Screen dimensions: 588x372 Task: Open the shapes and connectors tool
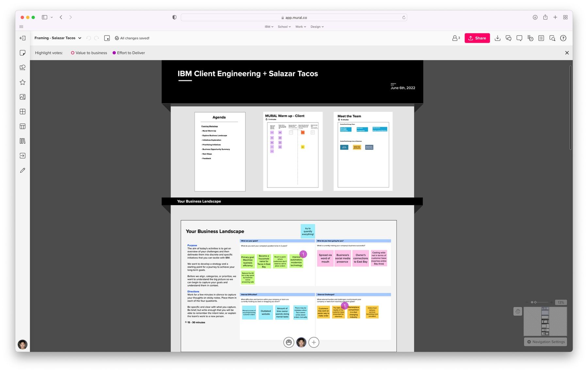click(23, 68)
